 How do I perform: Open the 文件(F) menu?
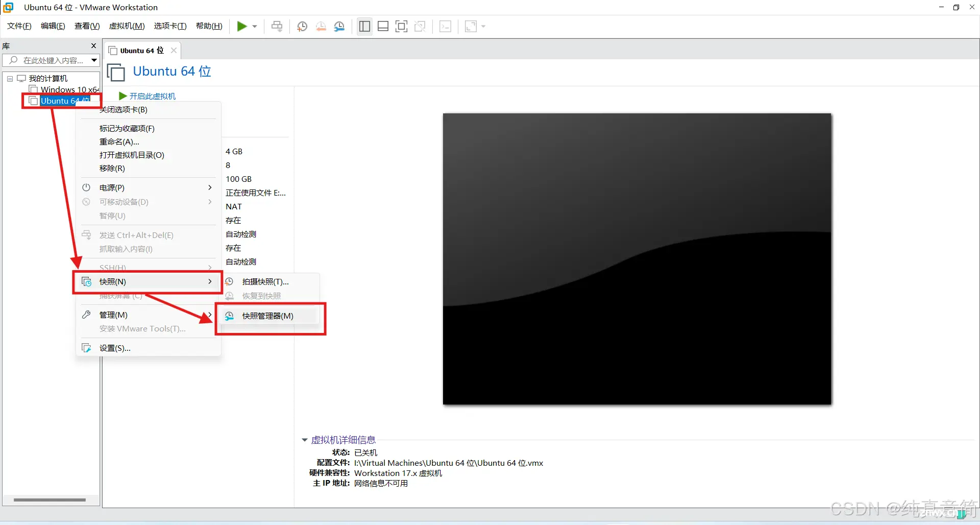click(19, 26)
